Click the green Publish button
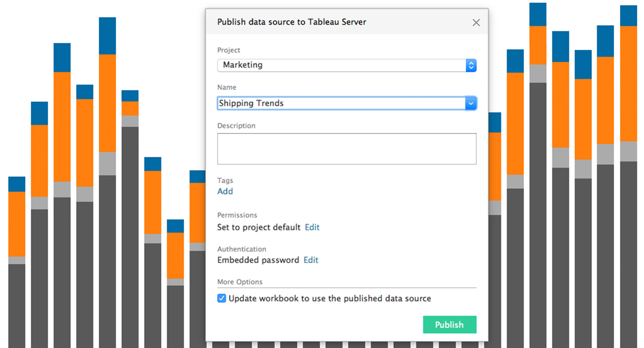Viewport: 644px width, 348px height. point(450,325)
